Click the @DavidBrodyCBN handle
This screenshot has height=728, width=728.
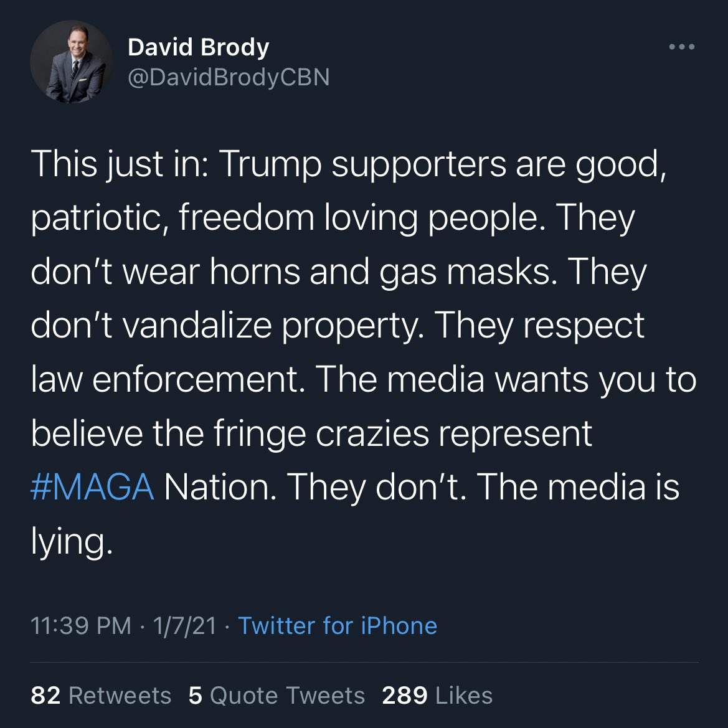229,77
